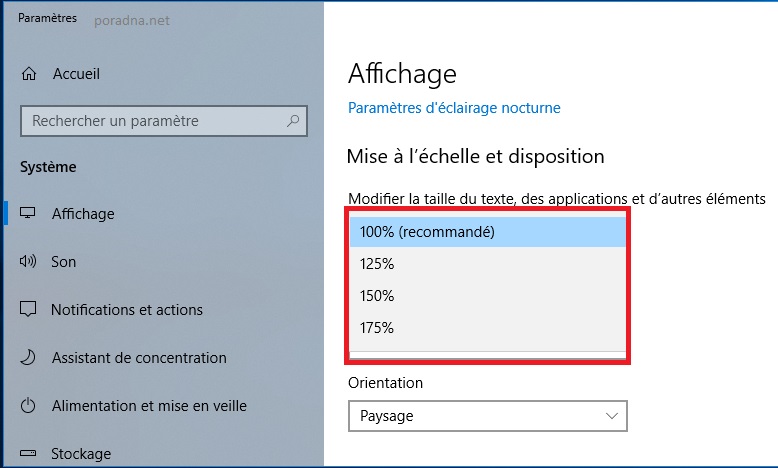Viewport: 778px width, 468px height.
Task: Click the Son speaker icon
Action: (x=28, y=262)
